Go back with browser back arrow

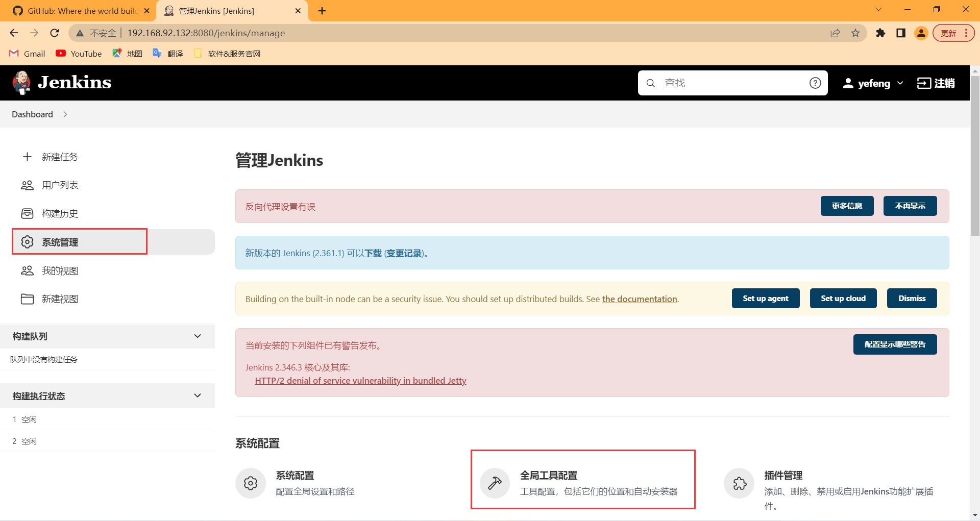(14, 33)
